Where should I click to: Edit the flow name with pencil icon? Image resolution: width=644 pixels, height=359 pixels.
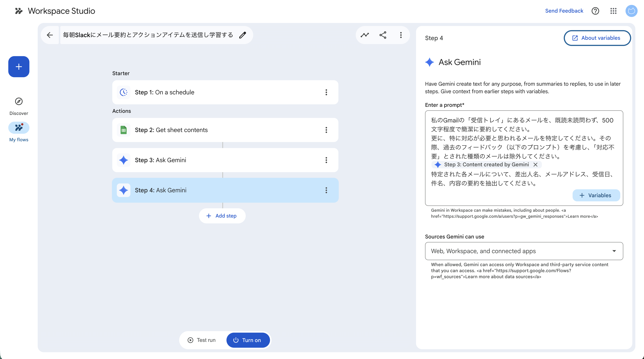pyautogui.click(x=242, y=35)
